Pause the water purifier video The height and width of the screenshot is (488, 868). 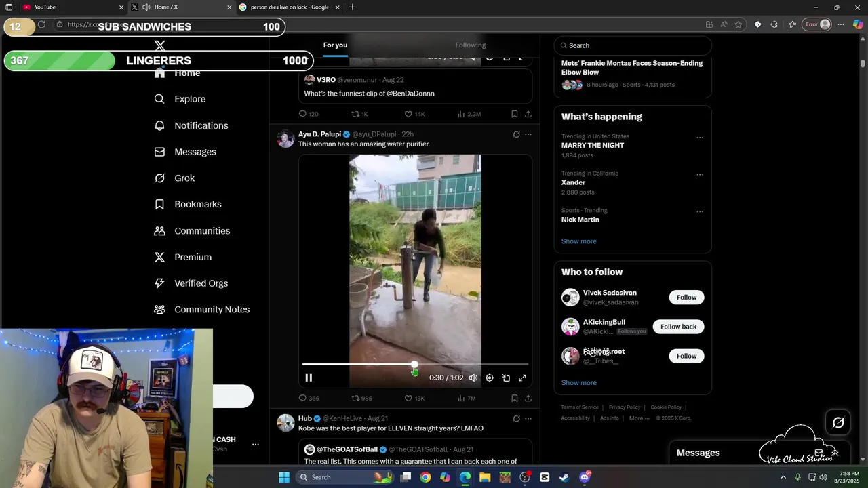click(309, 378)
